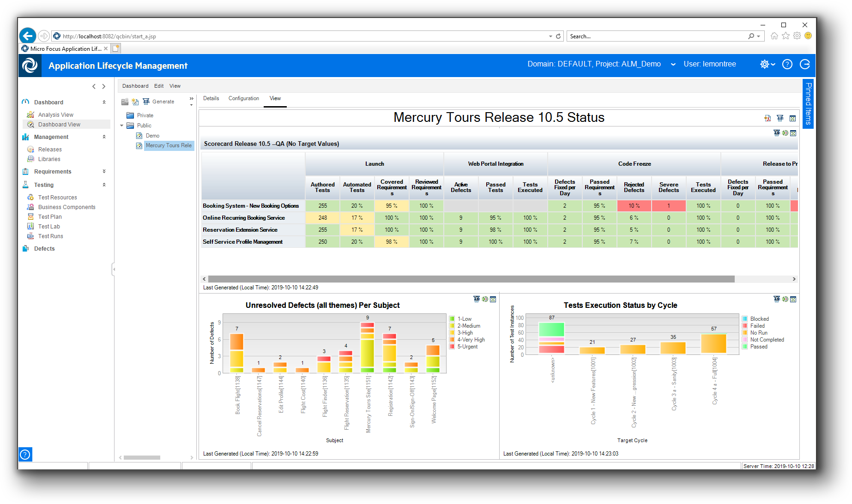The height and width of the screenshot is (504, 852).
Task: Collapse the Management sidebar section
Action: point(104,137)
